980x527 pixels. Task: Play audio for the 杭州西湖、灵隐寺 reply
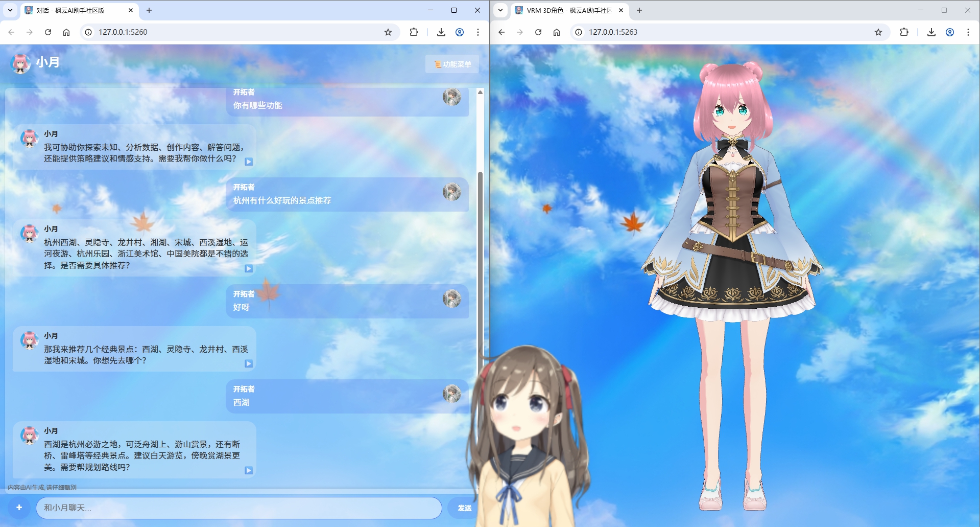249,268
